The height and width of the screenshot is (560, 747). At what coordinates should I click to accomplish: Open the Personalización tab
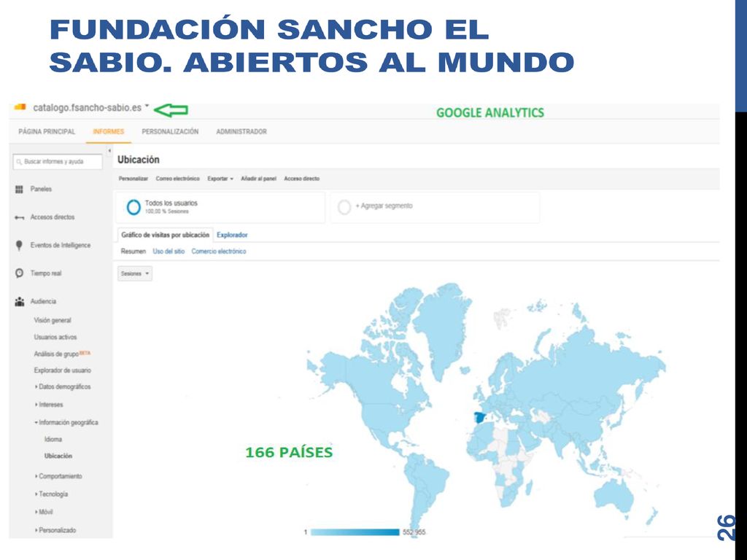170,131
